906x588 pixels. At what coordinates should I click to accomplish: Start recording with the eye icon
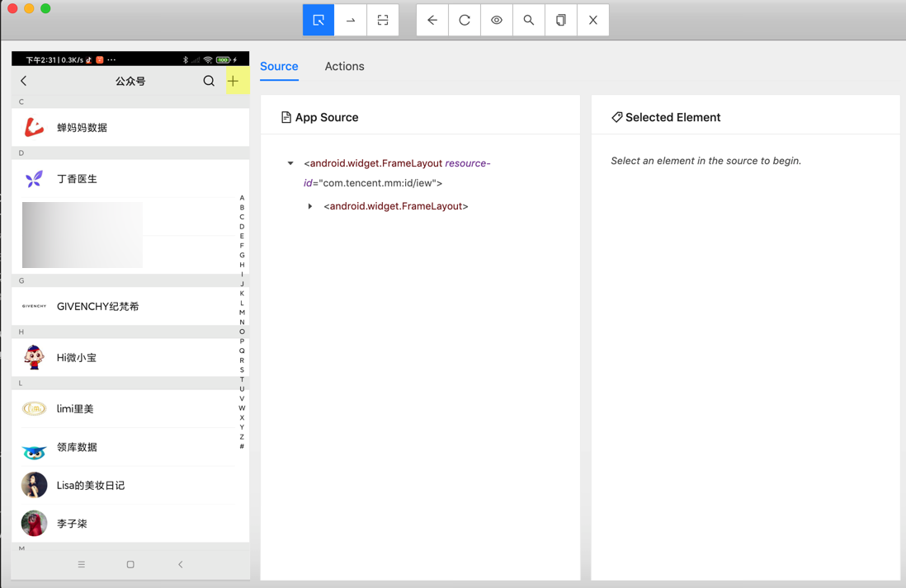pos(497,21)
